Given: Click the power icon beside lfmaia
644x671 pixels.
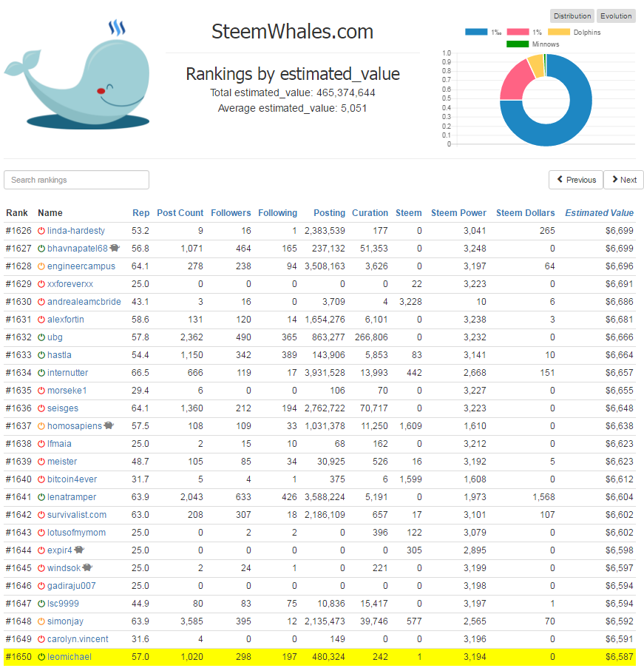Looking at the screenshot, I should coord(41,444).
